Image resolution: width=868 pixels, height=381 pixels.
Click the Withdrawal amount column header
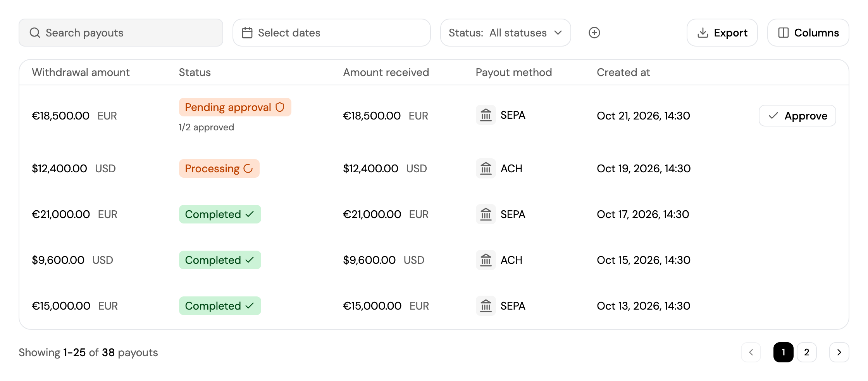pyautogui.click(x=81, y=72)
